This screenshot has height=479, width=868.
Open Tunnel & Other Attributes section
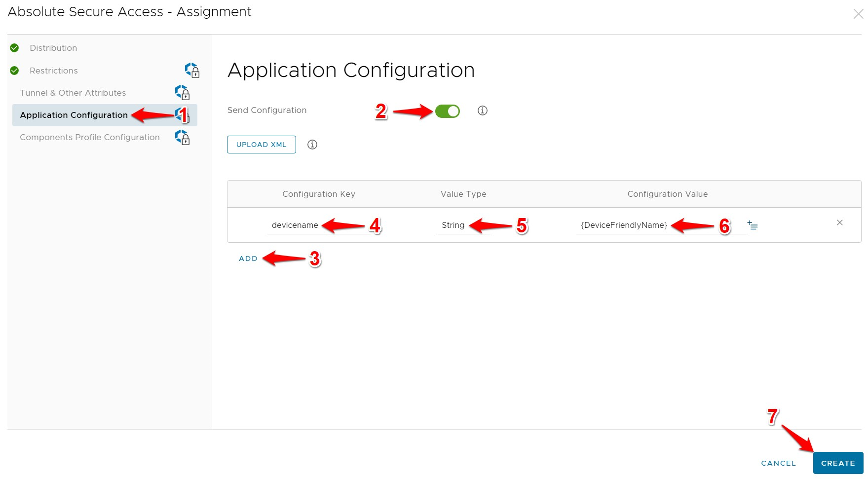pos(73,93)
